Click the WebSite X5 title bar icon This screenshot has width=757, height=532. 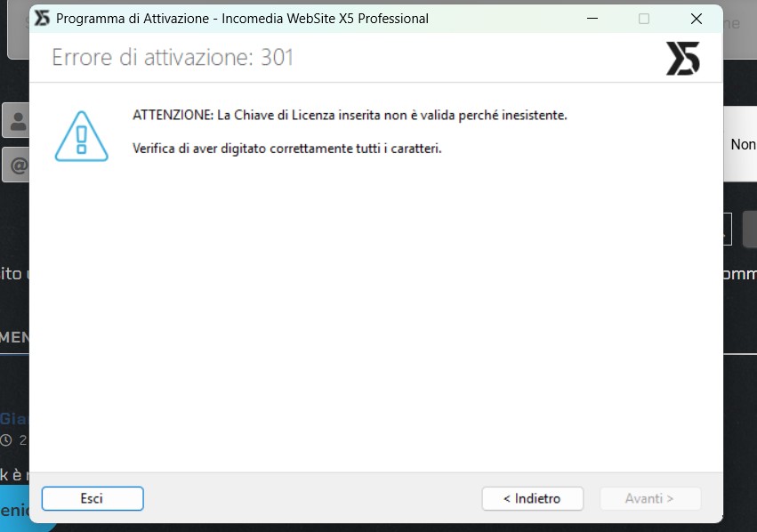[x=42, y=19]
